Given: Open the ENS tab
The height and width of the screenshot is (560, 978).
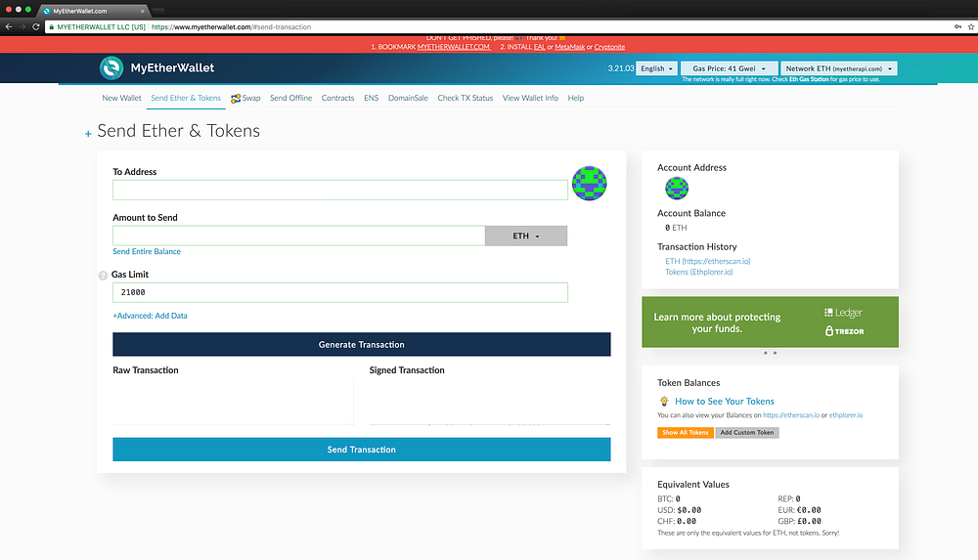Looking at the screenshot, I should point(371,98).
